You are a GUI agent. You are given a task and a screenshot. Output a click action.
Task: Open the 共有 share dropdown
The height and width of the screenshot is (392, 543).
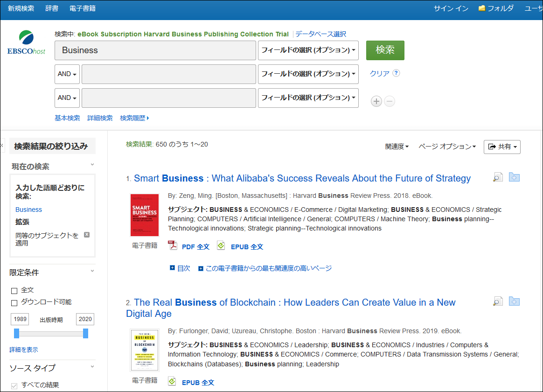coord(502,147)
